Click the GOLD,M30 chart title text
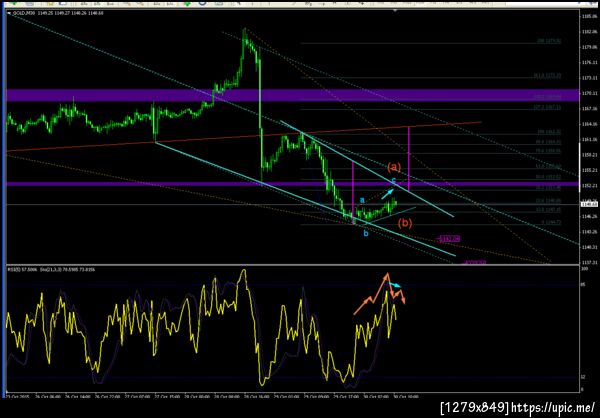600x418 pixels. point(23,13)
